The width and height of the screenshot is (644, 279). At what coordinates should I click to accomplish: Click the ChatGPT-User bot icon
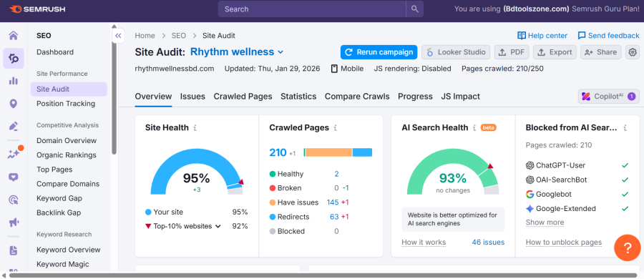click(x=530, y=165)
